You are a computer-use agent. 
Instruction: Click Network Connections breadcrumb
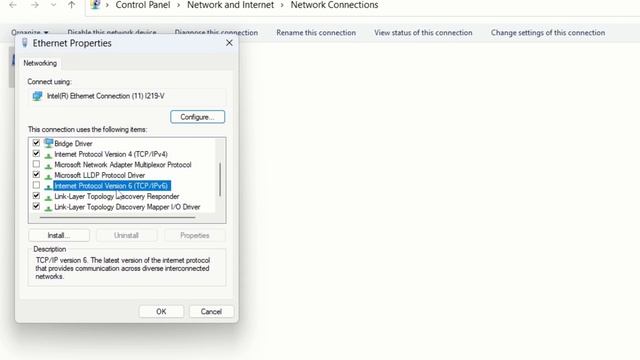[x=334, y=5]
